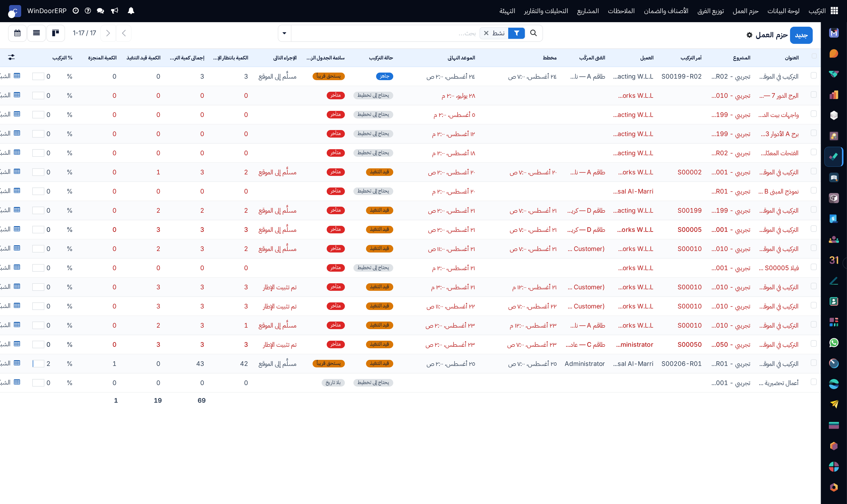Screen dimensions: 847x504
Task: Open المشاريع menu
Action: coord(588,11)
